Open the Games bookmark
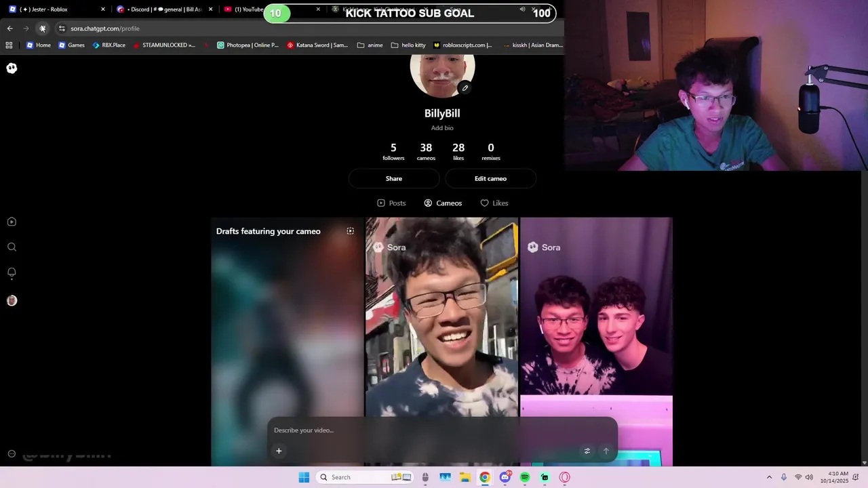 [x=71, y=45]
